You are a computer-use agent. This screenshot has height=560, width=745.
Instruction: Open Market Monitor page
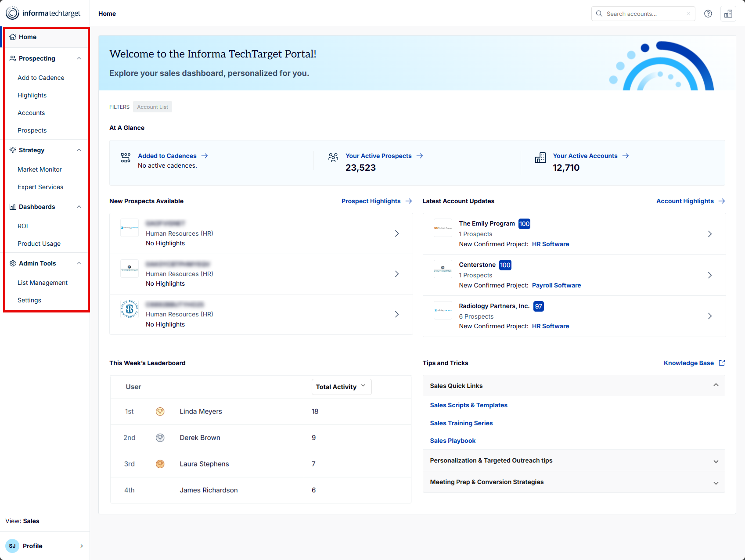point(40,169)
